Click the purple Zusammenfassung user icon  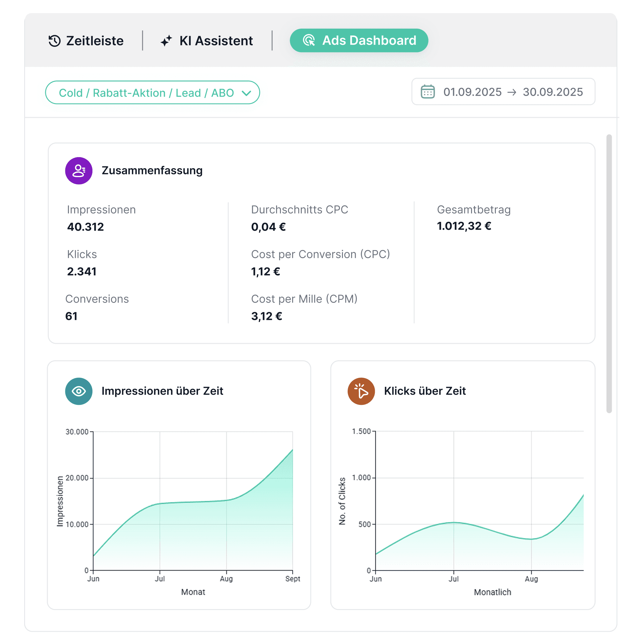point(79,171)
